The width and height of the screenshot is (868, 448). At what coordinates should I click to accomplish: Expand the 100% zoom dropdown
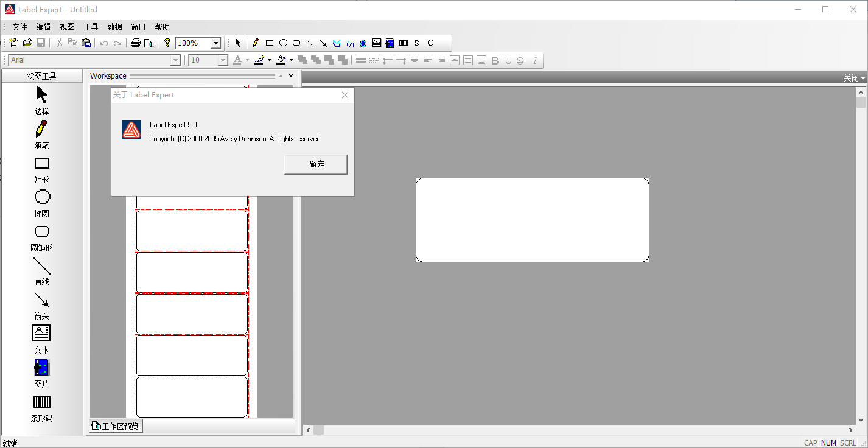pyautogui.click(x=215, y=43)
